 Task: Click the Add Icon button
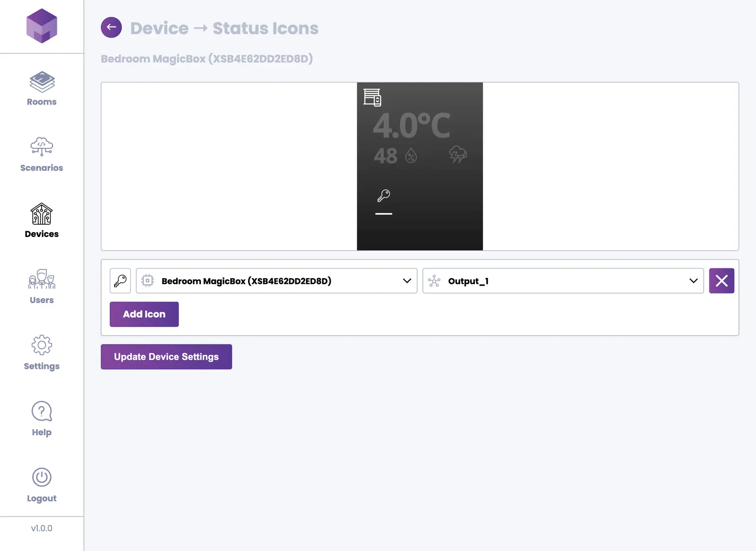click(x=144, y=314)
